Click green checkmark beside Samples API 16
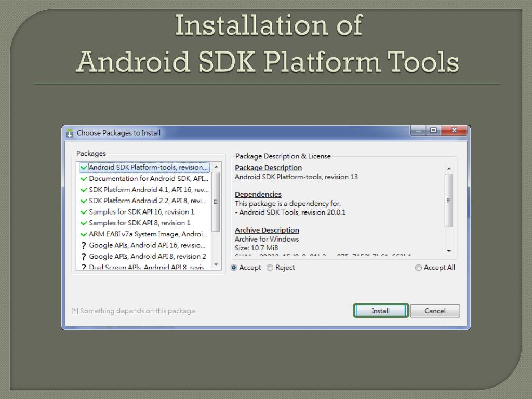 click(x=84, y=212)
